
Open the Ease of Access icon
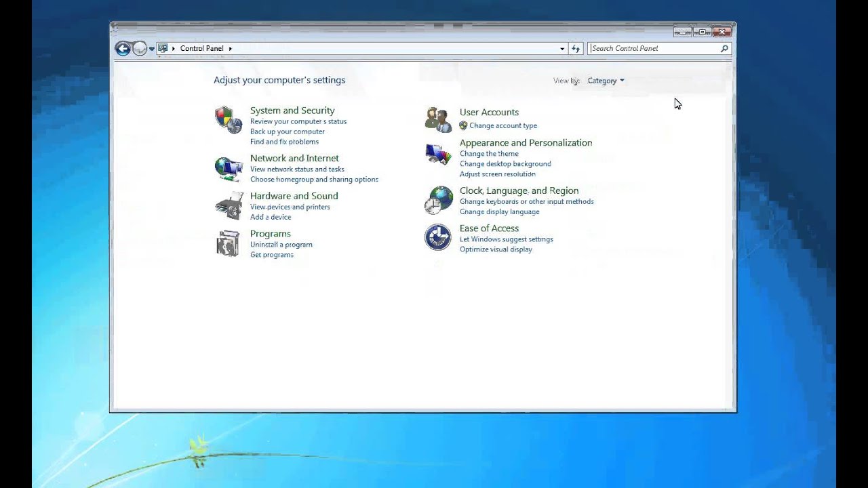(x=438, y=238)
